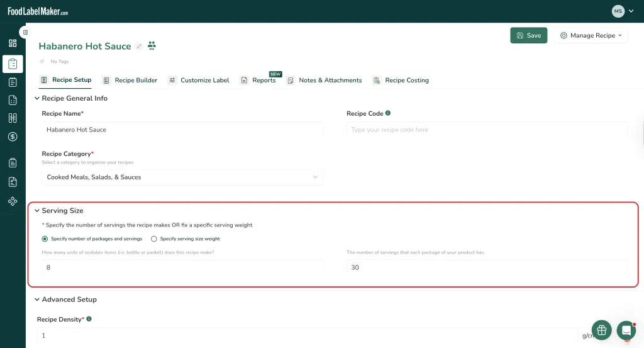Click the Recipe Density input field
This screenshot has height=348, width=644.
[x=307, y=335]
